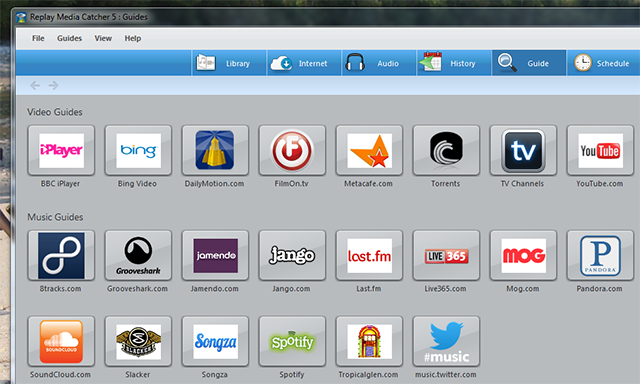
Task: Switch to the Internet tab
Action: click(304, 63)
